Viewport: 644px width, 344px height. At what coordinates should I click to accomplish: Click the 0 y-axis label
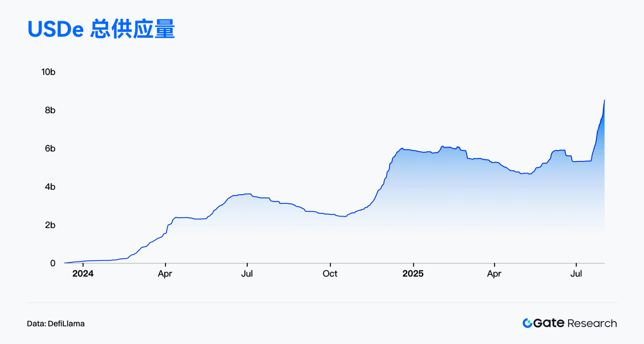tap(53, 263)
